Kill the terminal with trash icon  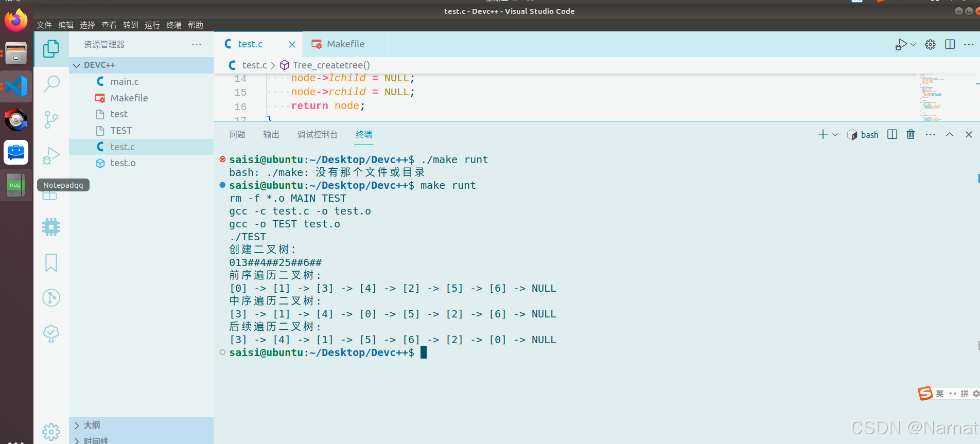pos(911,134)
